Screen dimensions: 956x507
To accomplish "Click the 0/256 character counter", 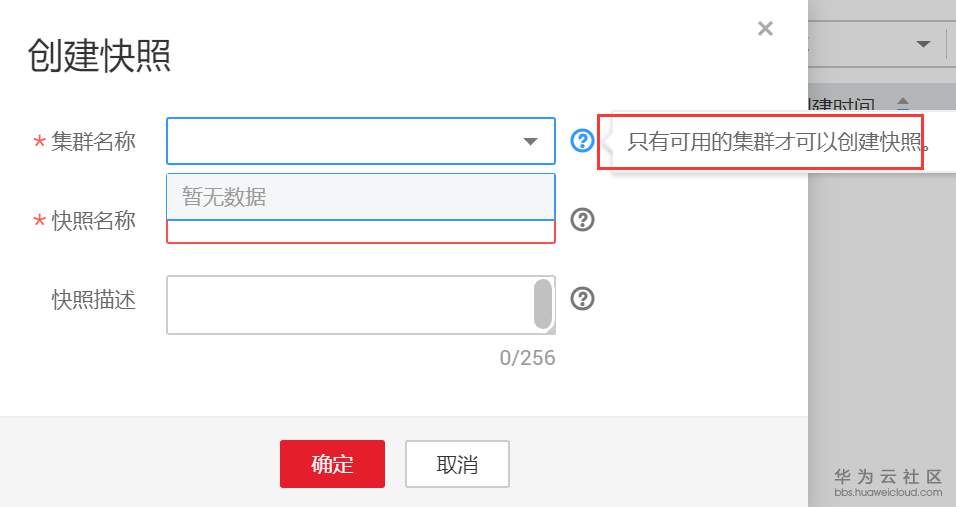I will (x=527, y=357).
